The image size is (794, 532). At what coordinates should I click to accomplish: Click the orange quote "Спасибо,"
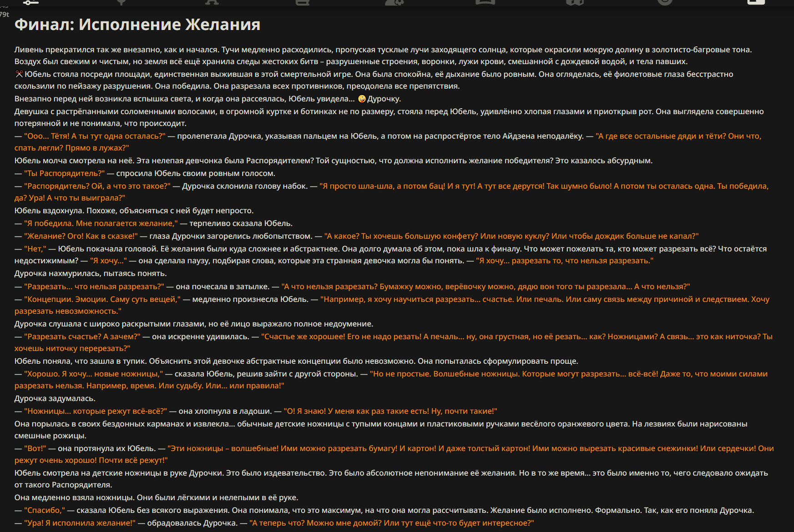[45, 510]
